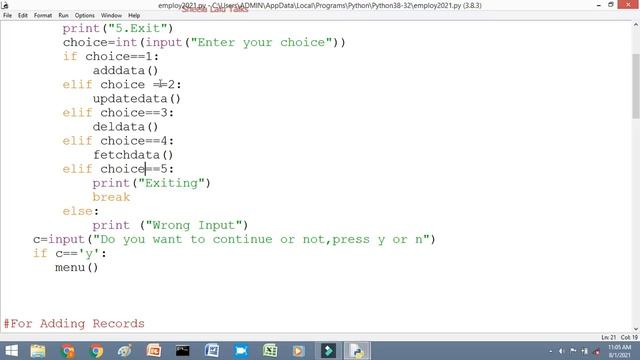640x360 pixels.
Task: Open the volume tray icon
Action: coord(561,351)
